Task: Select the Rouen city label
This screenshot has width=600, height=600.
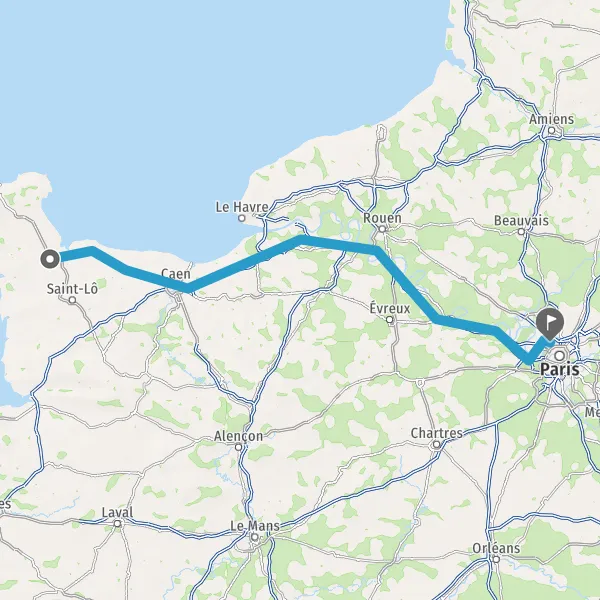Action: click(382, 218)
